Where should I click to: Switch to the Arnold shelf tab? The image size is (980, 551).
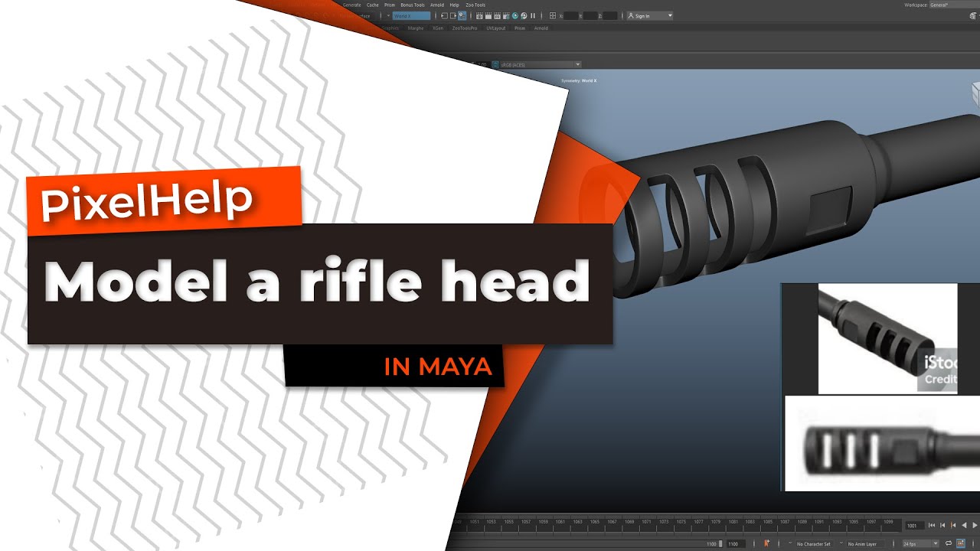[541, 28]
